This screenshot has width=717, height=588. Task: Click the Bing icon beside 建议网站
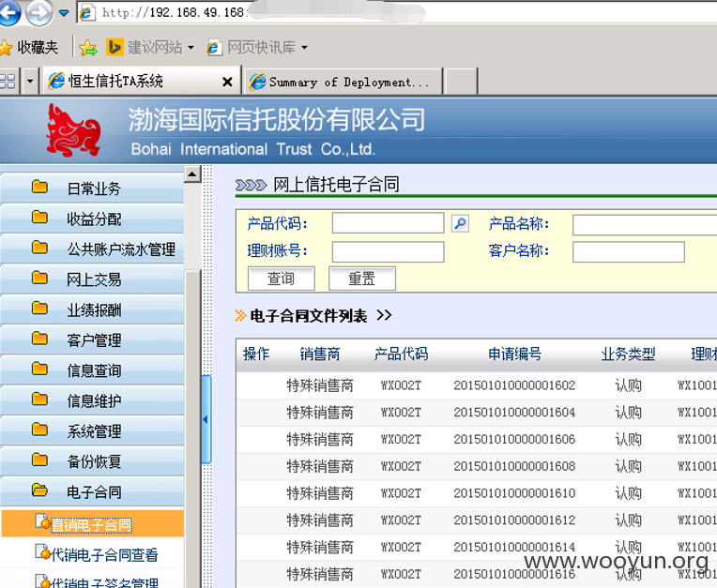pyautogui.click(x=114, y=47)
